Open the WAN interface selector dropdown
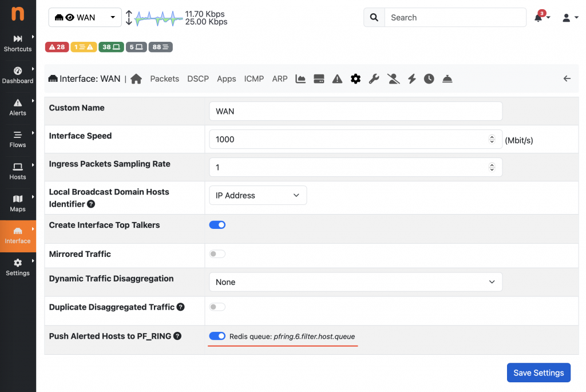This screenshot has height=392, width=586. click(x=85, y=17)
